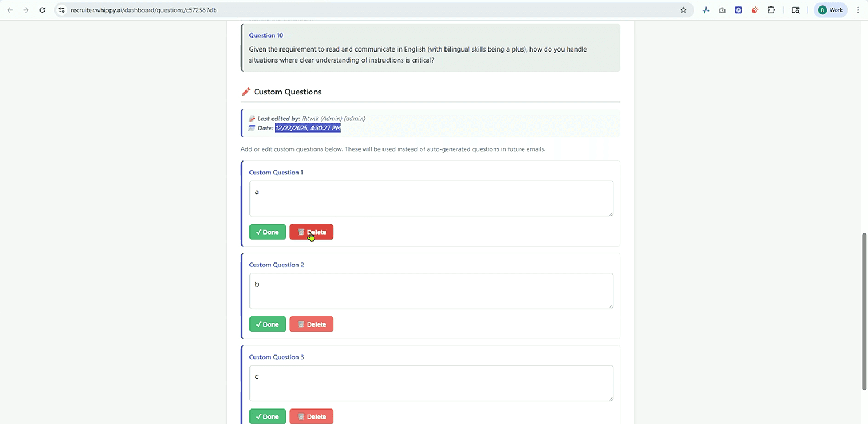Click the highlighted date 12/22/2025 timestamp
This screenshot has width=868, height=424.
pyautogui.click(x=308, y=128)
